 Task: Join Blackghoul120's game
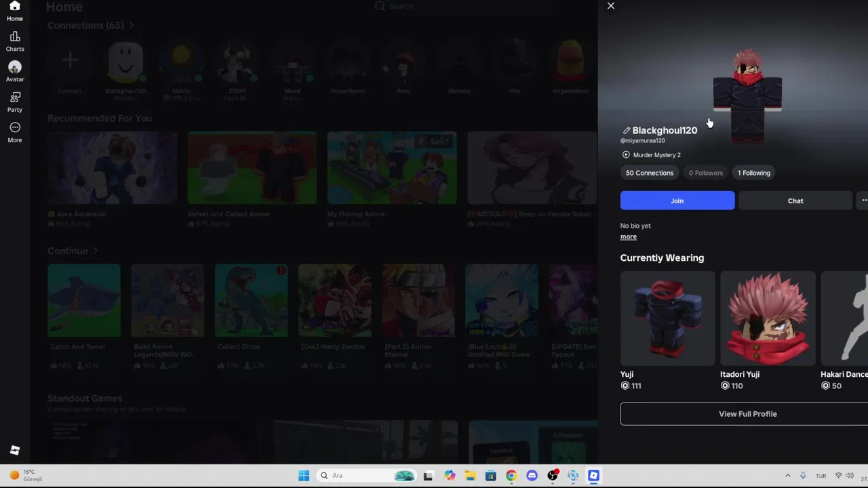click(x=677, y=201)
